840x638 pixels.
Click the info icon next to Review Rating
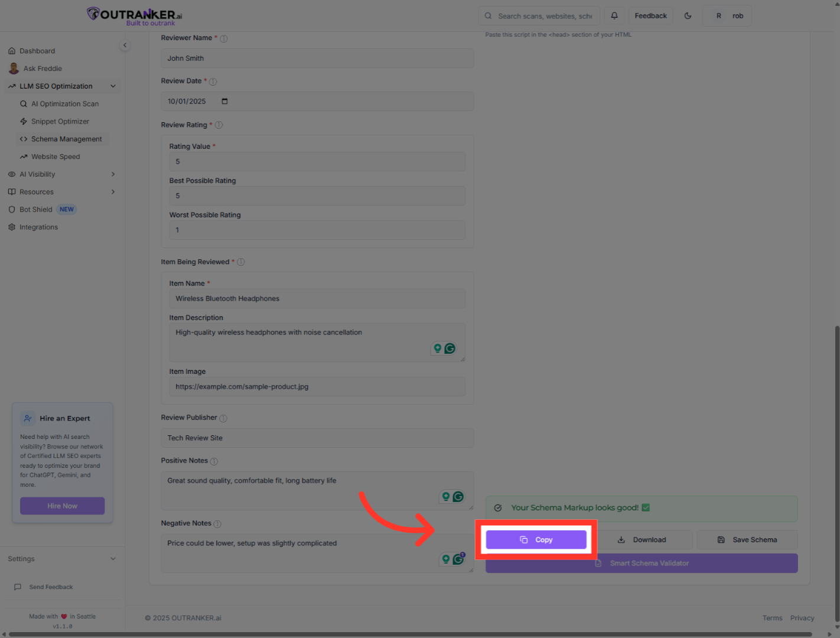click(x=219, y=125)
